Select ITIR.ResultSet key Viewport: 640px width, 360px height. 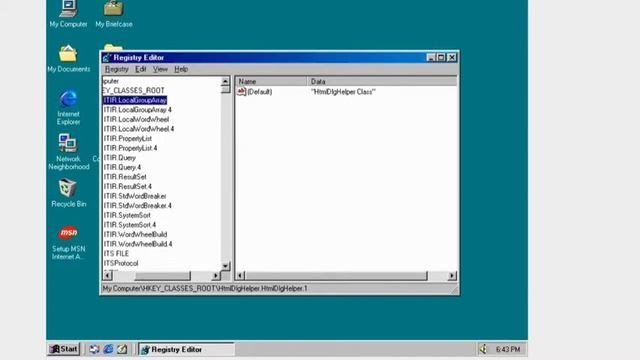click(x=125, y=177)
